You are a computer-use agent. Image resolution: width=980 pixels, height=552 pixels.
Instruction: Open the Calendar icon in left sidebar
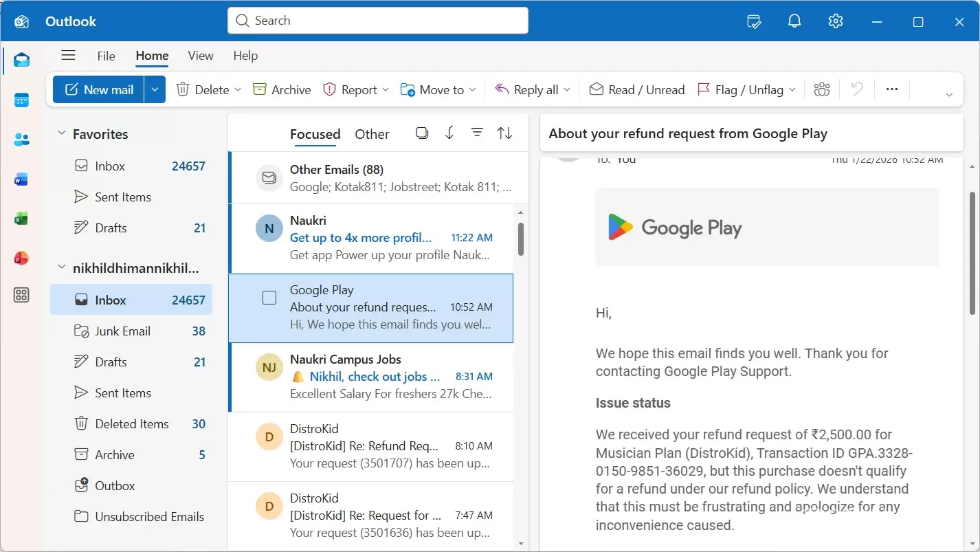(x=21, y=100)
